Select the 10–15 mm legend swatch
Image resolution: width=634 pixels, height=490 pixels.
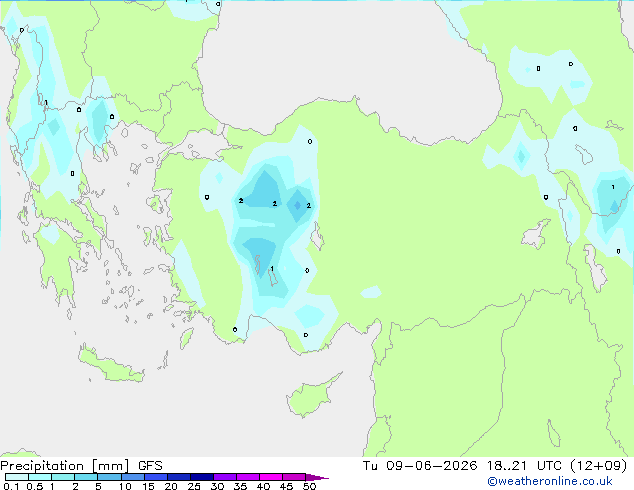[x=133, y=477]
